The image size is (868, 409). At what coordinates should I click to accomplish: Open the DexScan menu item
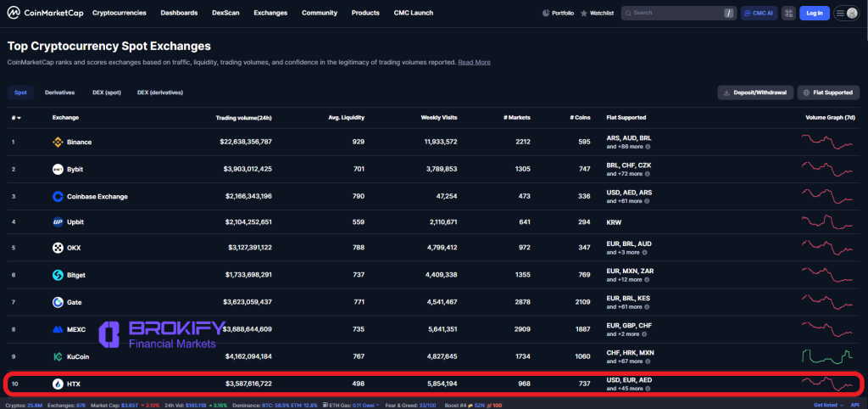pyautogui.click(x=225, y=14)
